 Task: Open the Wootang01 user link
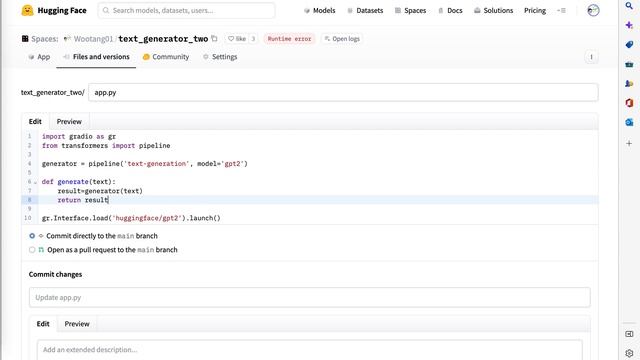pyautogui.click(x=93, y=39)
